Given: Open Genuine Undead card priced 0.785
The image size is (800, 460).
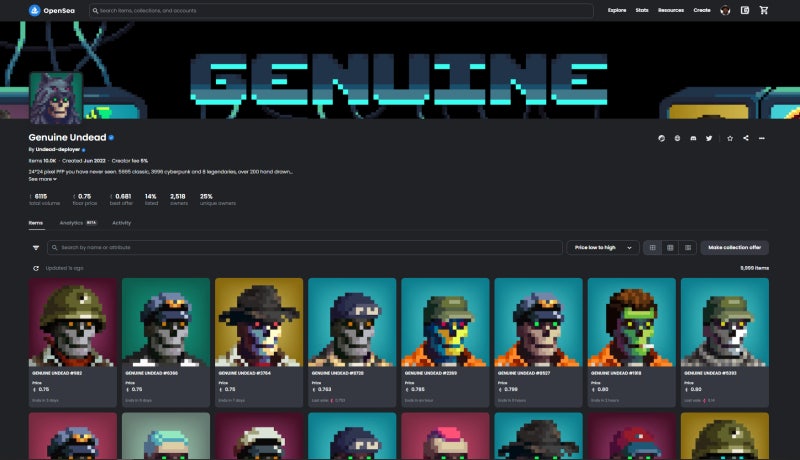Looking at the screenshot, I should tap(445, 342).
